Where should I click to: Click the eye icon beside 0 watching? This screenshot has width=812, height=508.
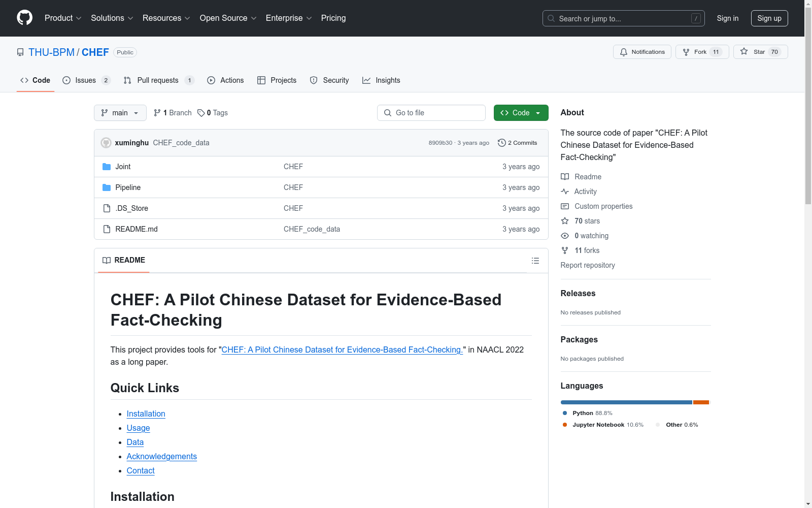tap(565, 236)
